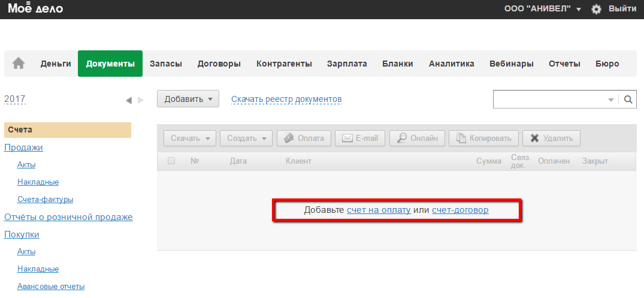Change the year 2017 selector
This screenshot has width=644, height=298.
(x=15, y=99)
